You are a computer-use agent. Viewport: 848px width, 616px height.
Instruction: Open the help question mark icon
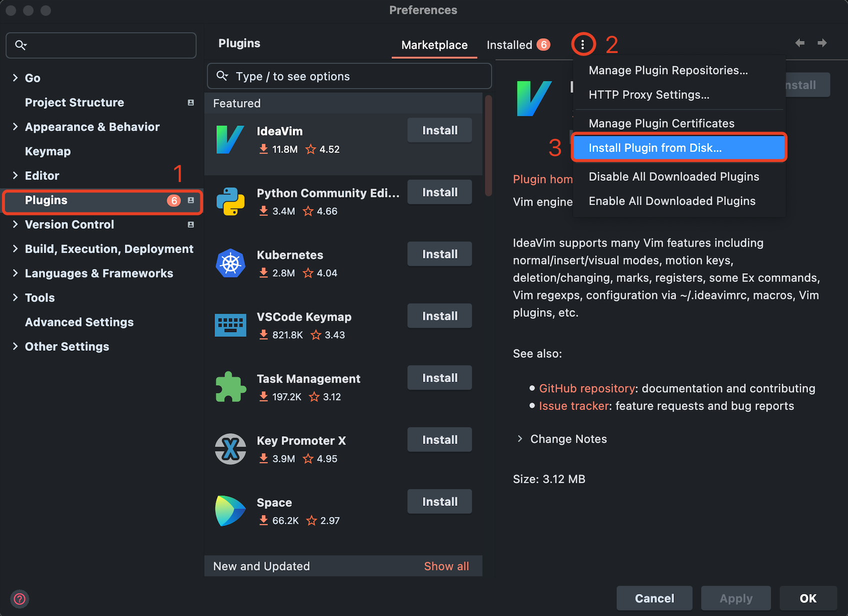(x=20, y=598)
